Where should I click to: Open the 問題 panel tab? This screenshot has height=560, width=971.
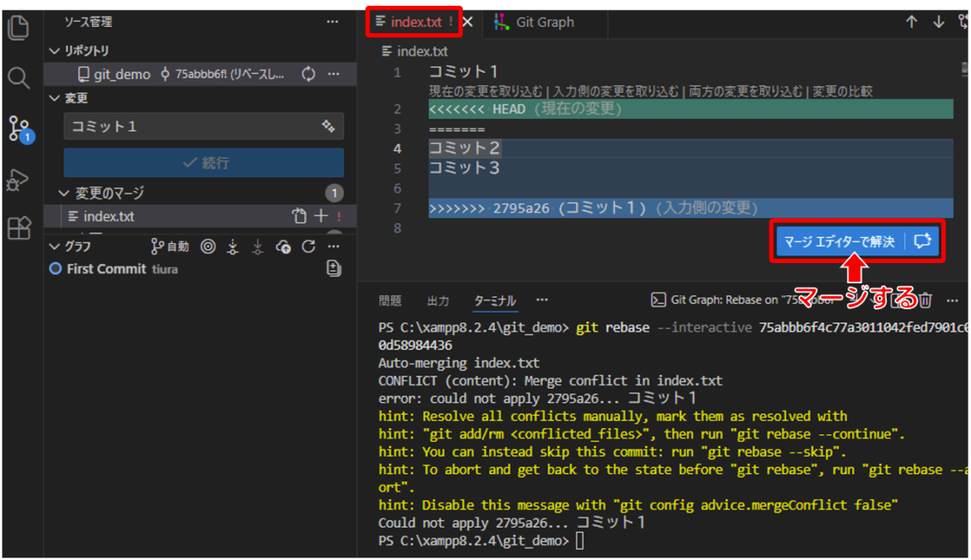pyautogui.click(x=390, y=301)
